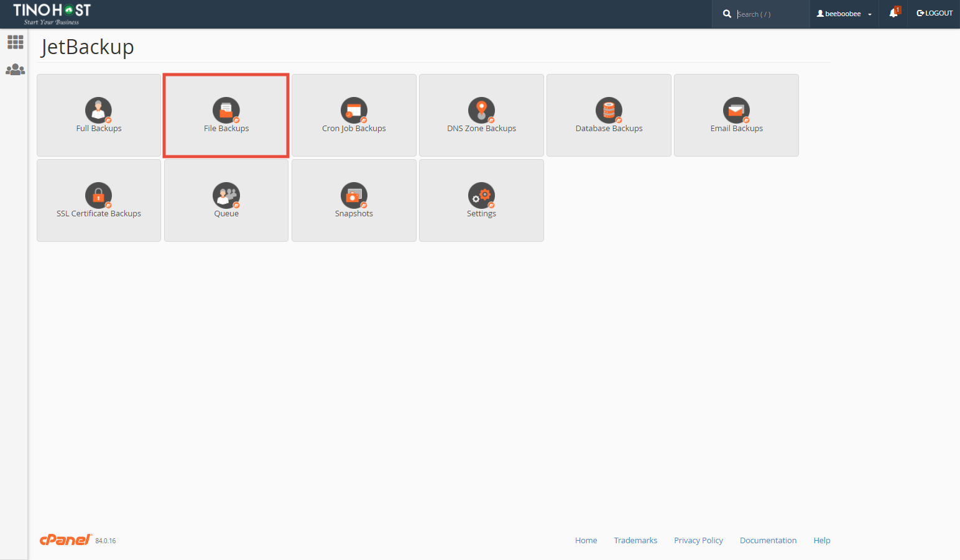Click the File Backups label

click(x=226, y=128)
